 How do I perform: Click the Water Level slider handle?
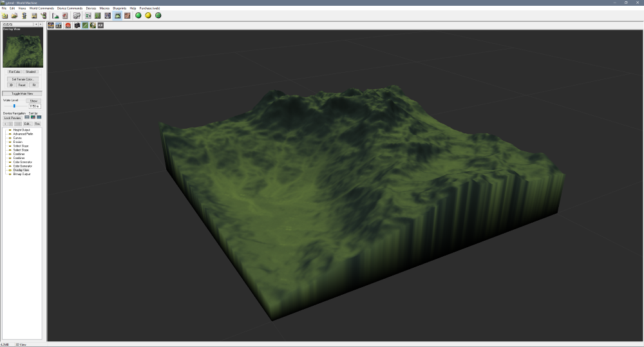[14, 106]
